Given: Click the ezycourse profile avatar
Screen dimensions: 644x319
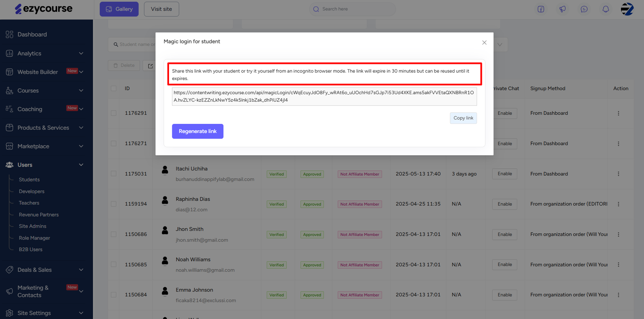Looking at the screenshot, I should [x=627, y=9].
